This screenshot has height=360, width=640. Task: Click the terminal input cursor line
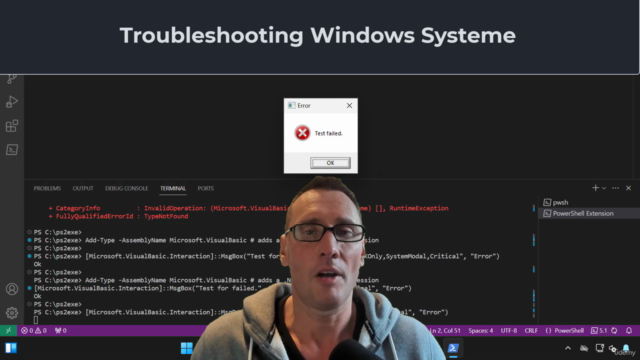(x=36, y=320)
